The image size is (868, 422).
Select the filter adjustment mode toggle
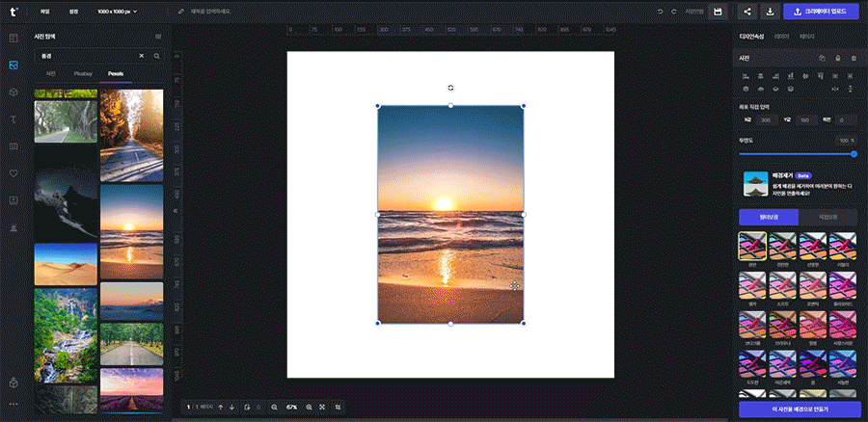[768, 216]
